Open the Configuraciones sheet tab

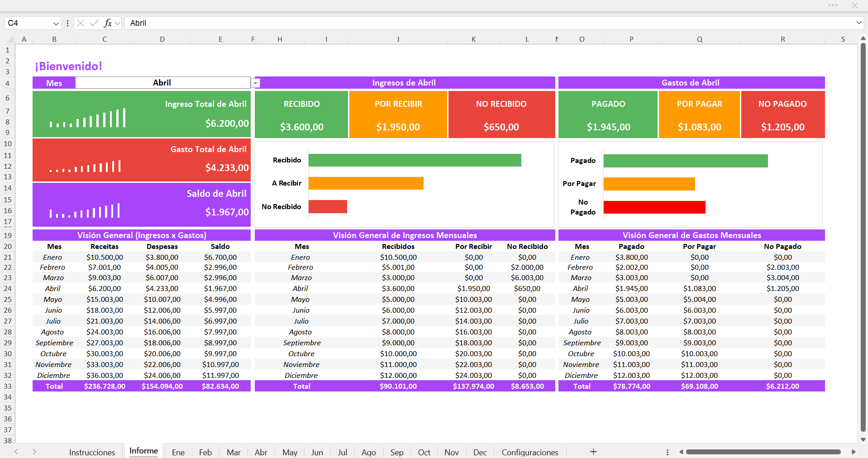click(530, 452)
